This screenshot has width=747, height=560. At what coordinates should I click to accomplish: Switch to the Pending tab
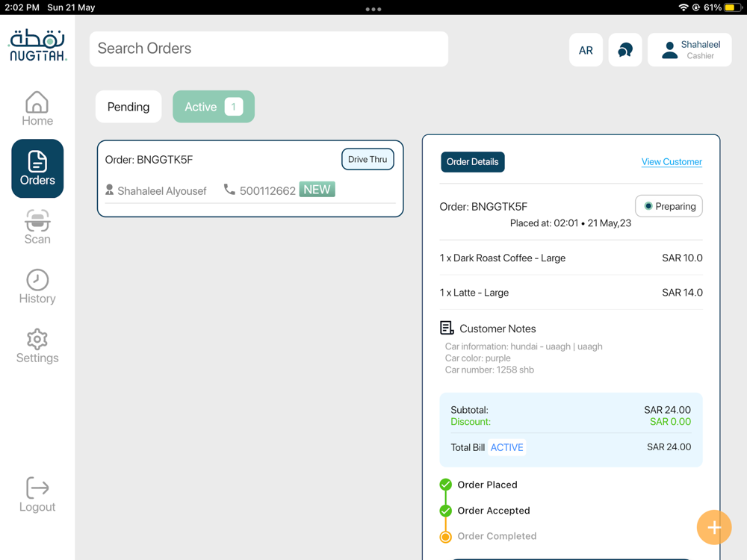point(128,107)
